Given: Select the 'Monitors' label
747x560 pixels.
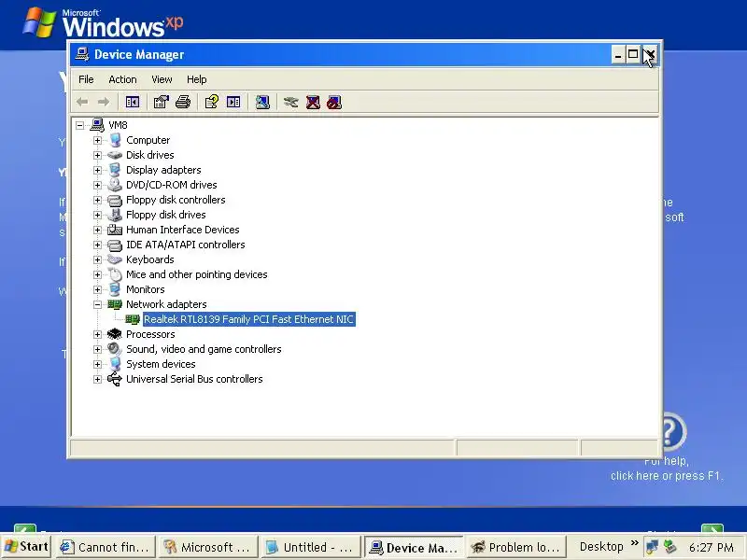Looking at the screenshot, I should [146, 289].
